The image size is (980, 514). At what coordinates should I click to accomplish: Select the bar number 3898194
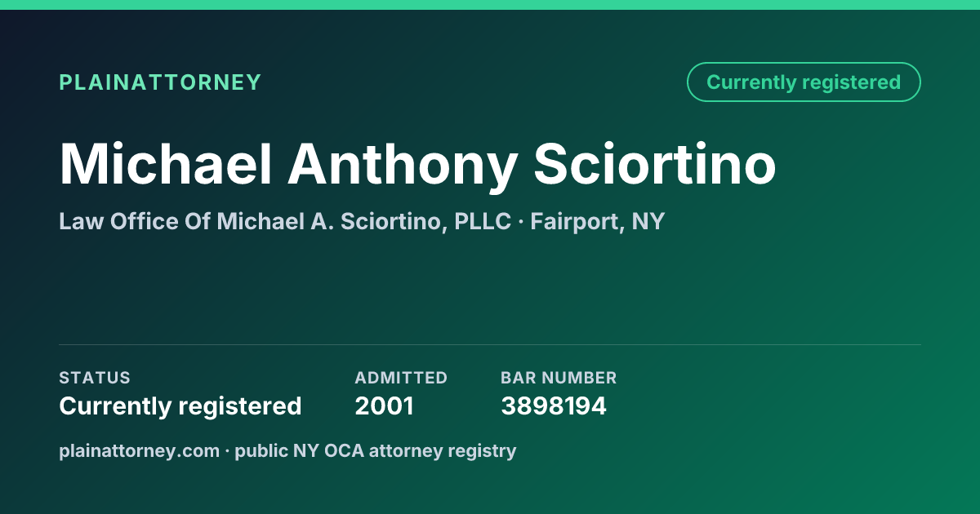[554, 405]
